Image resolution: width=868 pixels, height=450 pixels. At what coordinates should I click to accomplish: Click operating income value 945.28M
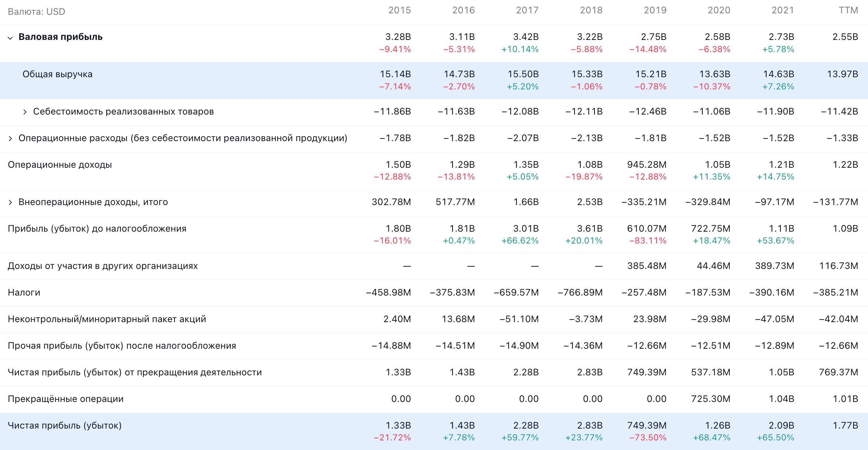click(x=647, y=165)
